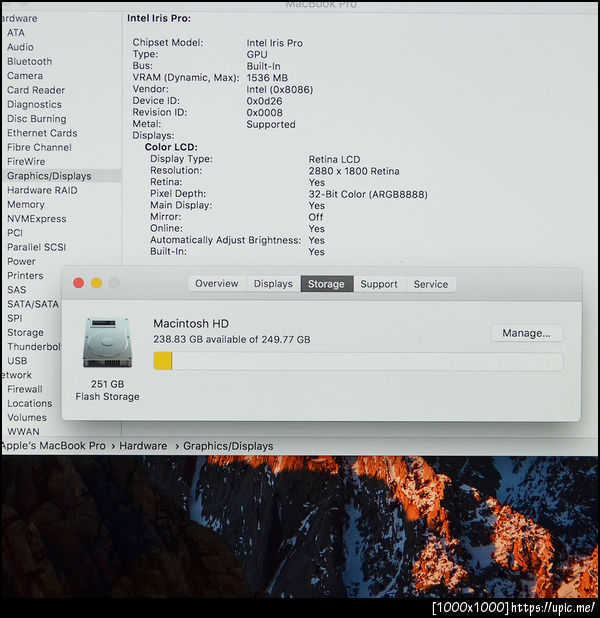Select SPI in the sidebar
600x618 pixels.
[x=15, y=318]
